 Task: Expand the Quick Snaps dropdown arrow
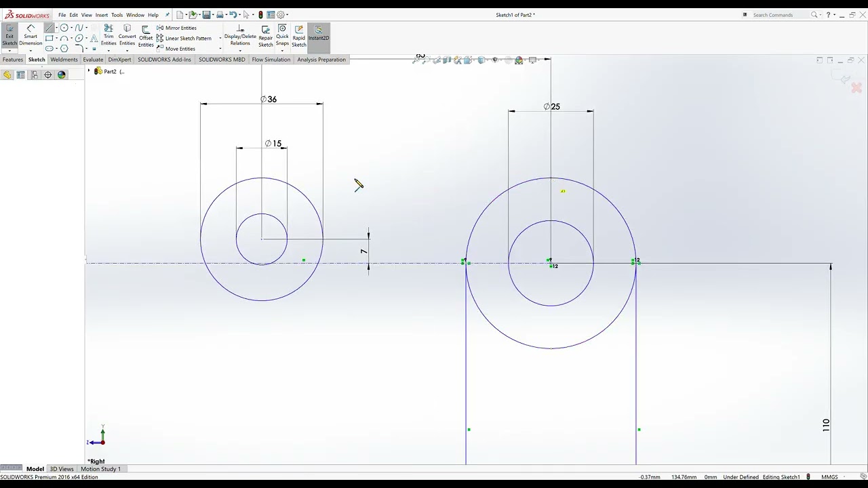[282, 51]
